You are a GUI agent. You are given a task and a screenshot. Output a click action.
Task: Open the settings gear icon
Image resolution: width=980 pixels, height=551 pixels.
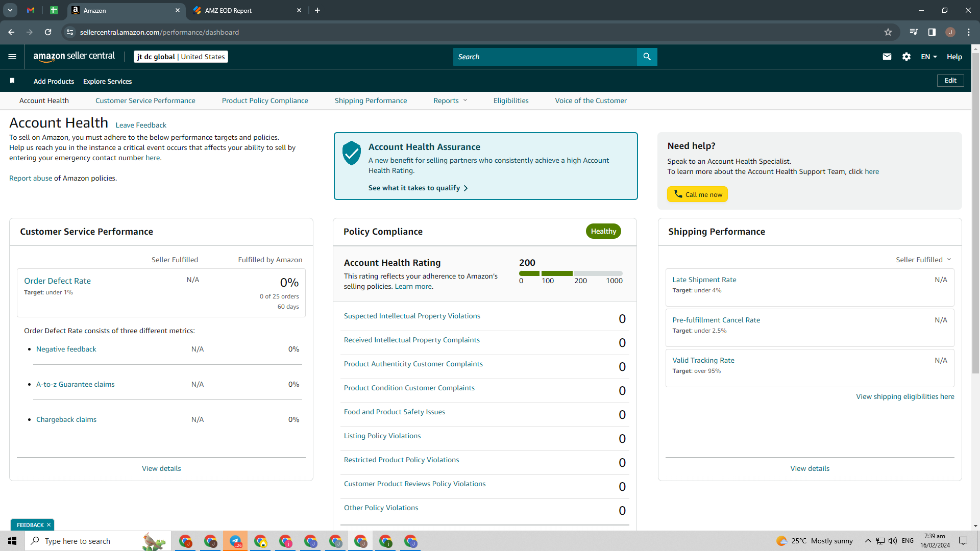pyautogui.click(x=906, y=57)
